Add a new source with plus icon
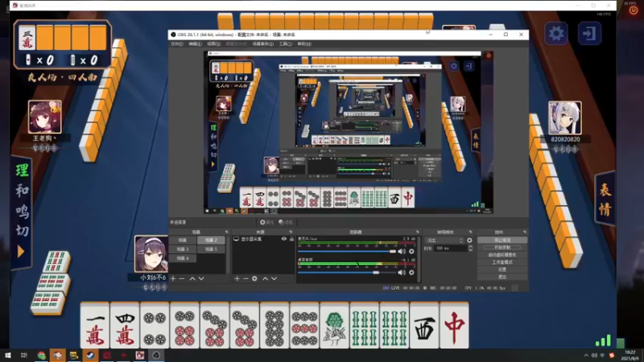This screenshot has width=644, height=362. 237,278
